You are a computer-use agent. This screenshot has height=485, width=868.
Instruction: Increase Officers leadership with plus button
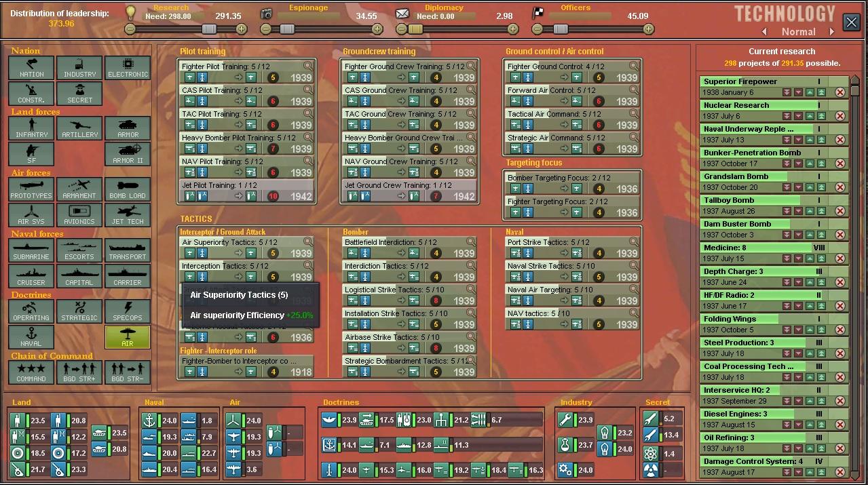[648, 29]
